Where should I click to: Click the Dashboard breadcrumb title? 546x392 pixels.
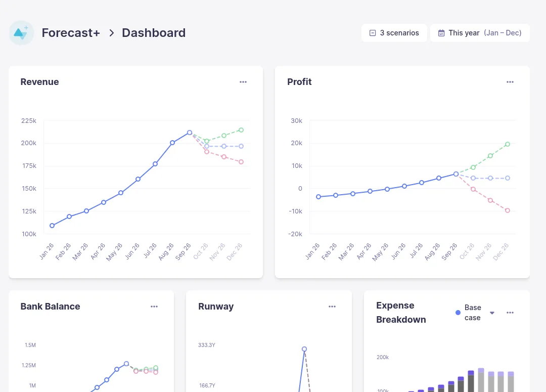(x=154, y=33)
